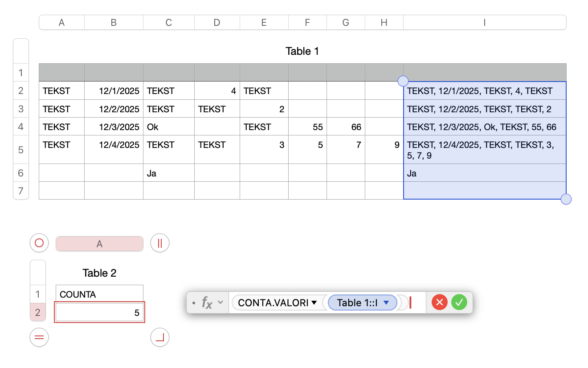Select column A header of Table 2
The image size is (588, 368).
[99, 244]
